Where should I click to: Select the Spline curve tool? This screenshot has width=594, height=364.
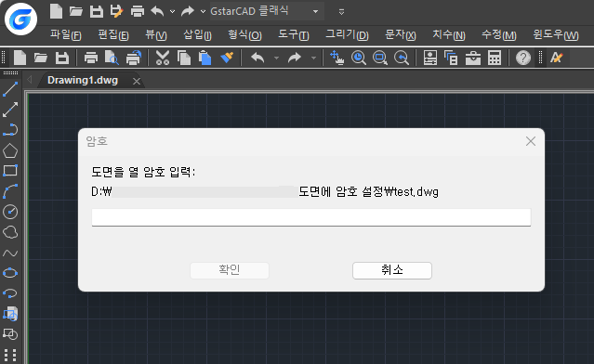click(x=10, y=253)
